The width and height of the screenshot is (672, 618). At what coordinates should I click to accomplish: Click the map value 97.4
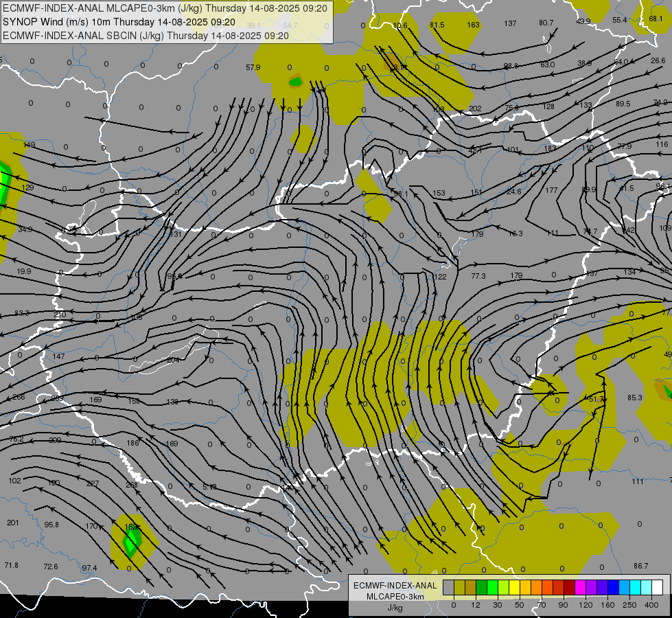pyautogui.click(x=89, y=568)
